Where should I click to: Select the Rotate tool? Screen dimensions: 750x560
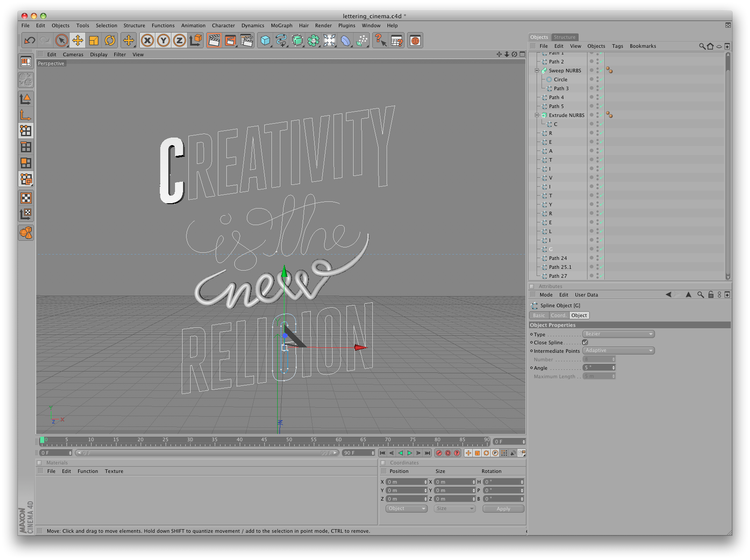click(x=110, y=40)
